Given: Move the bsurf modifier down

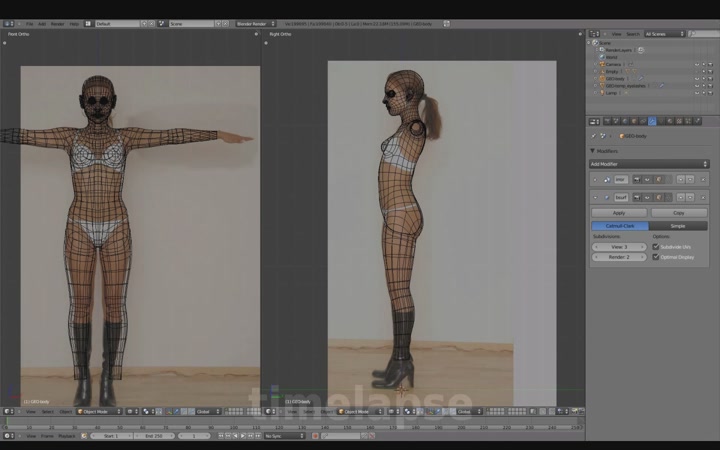Looking at the screenshot, I should tap(690, 197).
